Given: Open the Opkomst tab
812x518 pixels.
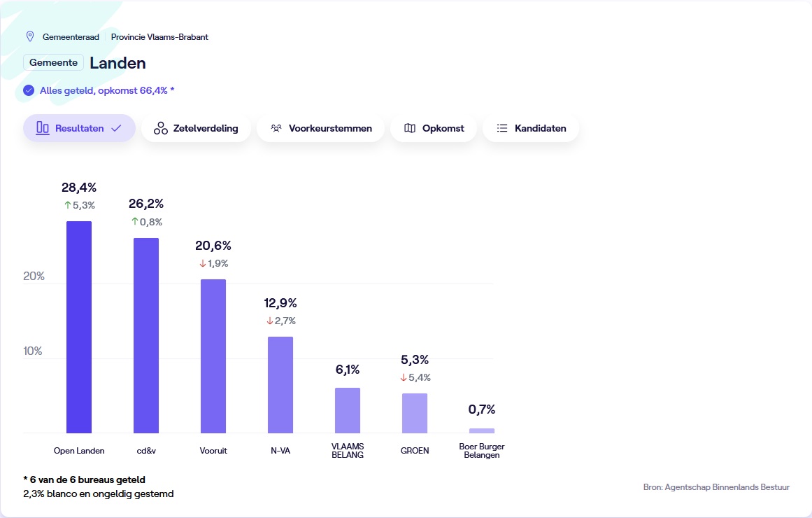Looking at the screenshot, I should (434, 128).
